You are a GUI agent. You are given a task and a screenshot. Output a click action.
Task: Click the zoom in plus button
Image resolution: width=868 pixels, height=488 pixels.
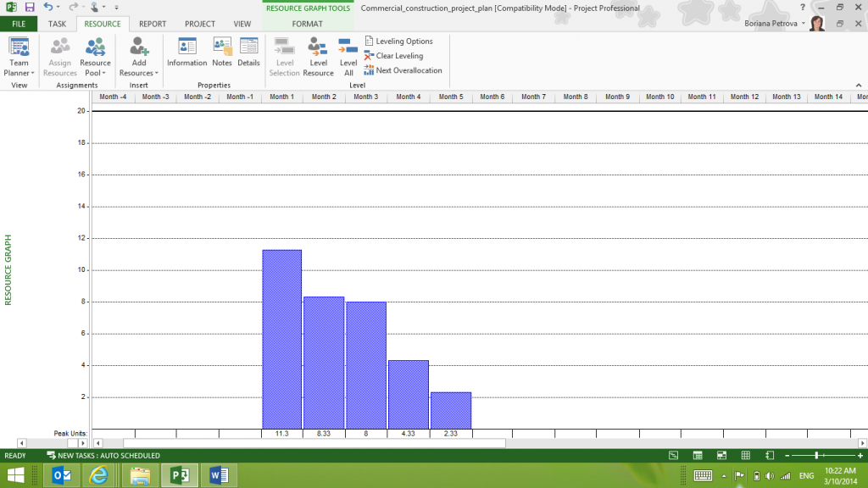click(x=860, y=455)
